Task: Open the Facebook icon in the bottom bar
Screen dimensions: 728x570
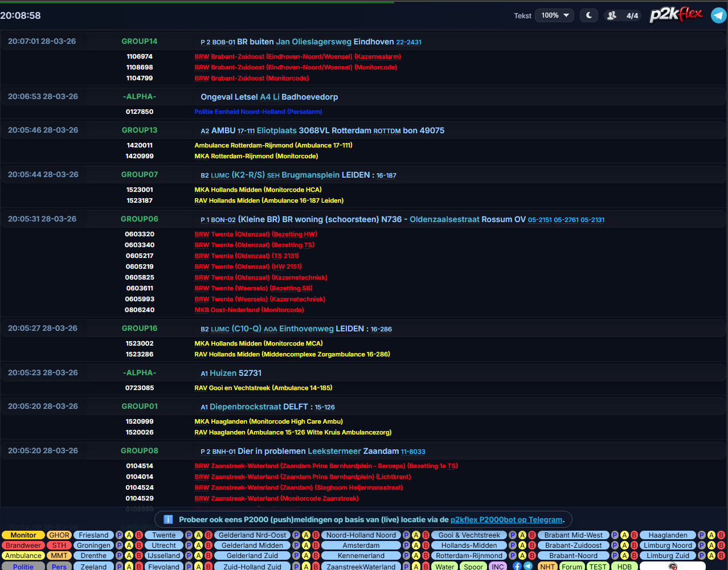Action: pos(517,566)
